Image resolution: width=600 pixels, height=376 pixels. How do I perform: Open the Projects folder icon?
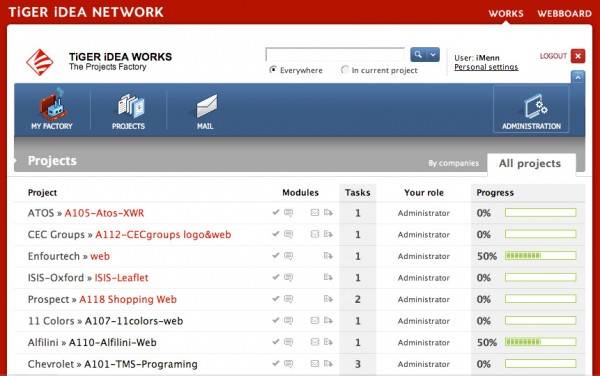[x=131, y=105]
